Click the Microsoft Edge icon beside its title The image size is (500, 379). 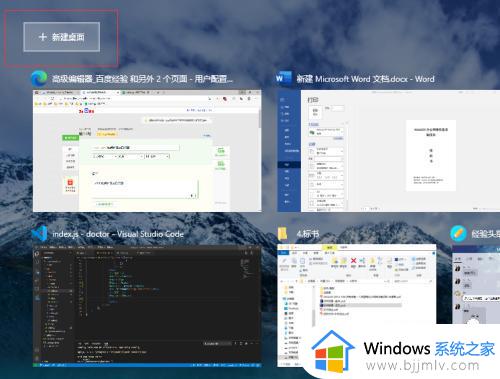coord(39,79)
